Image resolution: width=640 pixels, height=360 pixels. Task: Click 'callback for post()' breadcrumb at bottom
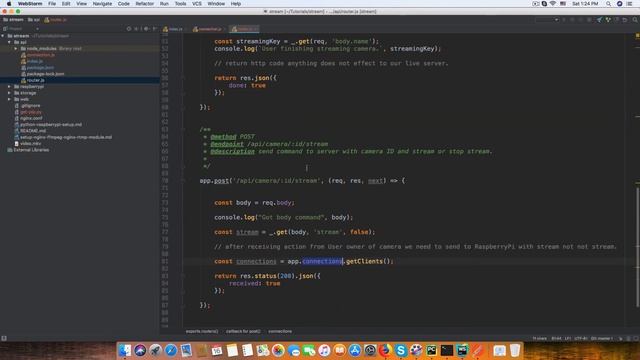pos(243,331)
